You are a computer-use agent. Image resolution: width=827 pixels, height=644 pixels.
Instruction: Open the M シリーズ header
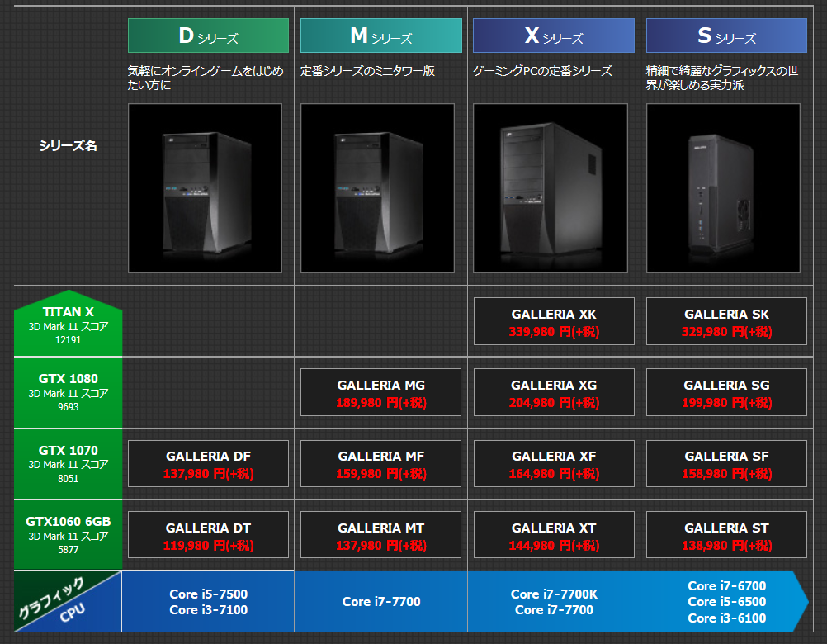[x=380, y=36]
